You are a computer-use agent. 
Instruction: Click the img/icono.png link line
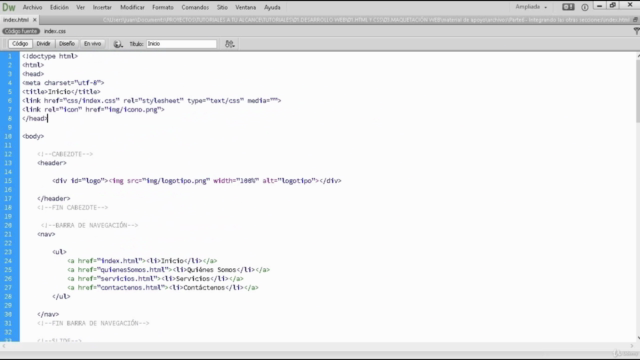point(93,109)
